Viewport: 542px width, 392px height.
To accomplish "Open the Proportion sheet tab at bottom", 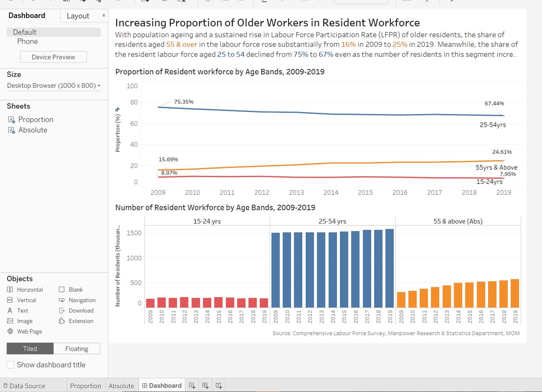I will click(85, 386).
